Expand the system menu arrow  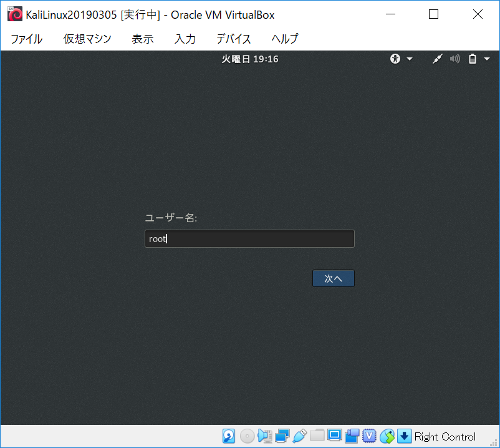pos(487,59)
